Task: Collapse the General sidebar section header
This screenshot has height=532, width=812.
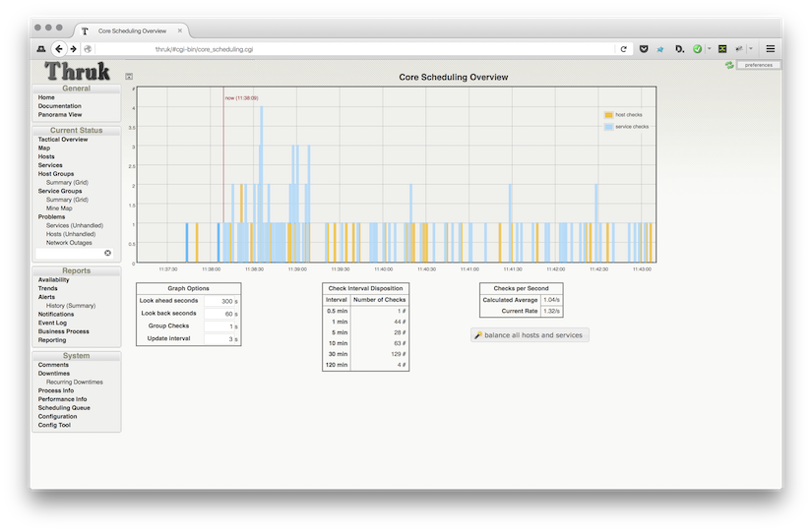Action: [x=76, y=89]
